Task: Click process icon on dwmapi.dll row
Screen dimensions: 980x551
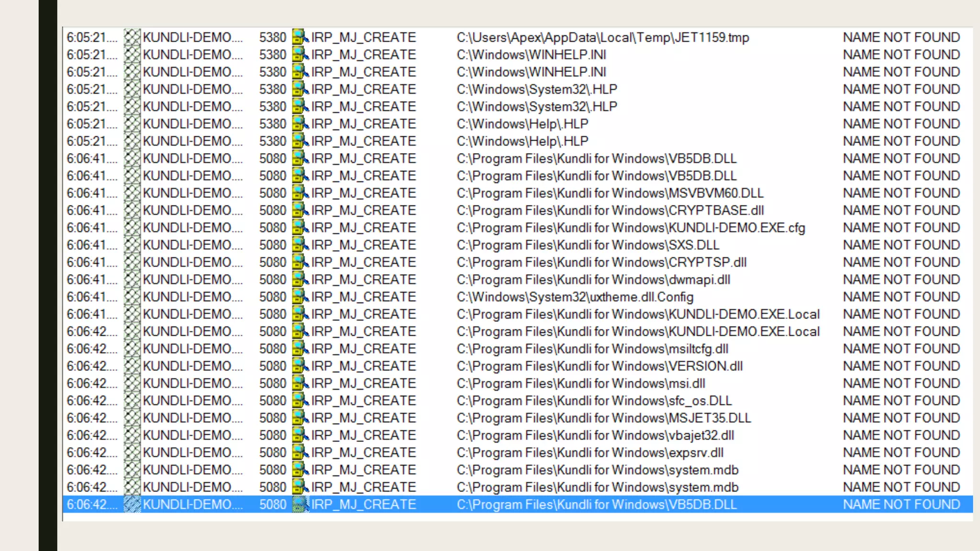Action: (132, 280)
